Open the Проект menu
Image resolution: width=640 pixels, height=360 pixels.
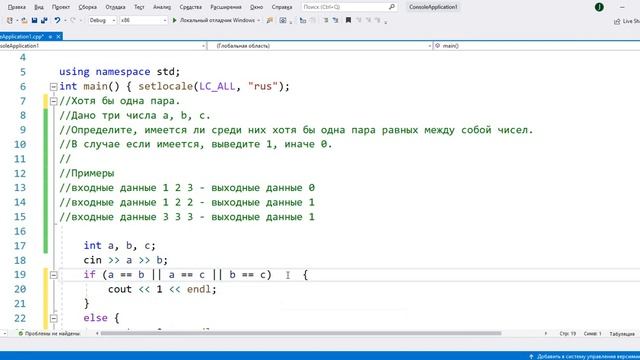pyautogui.click(x=61, y=7)
